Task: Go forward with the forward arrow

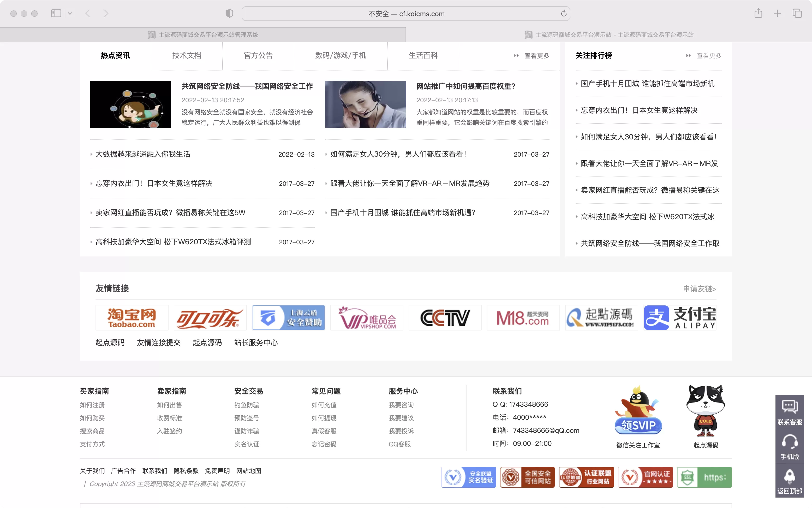Action: [106, 13]
